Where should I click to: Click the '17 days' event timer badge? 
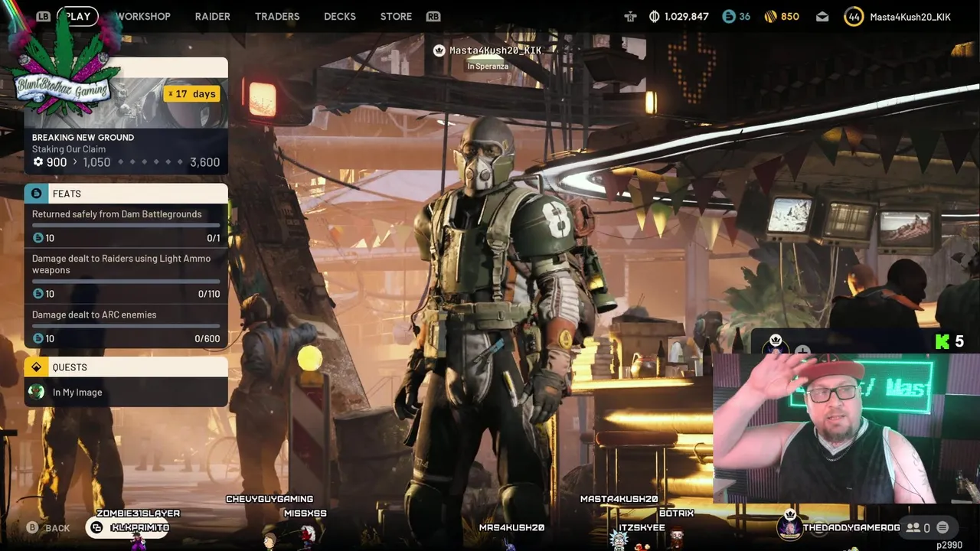(x=191, y=93)
